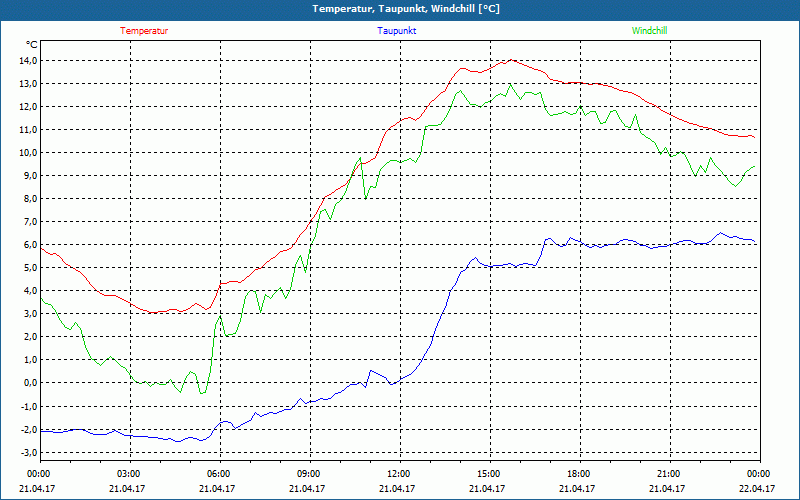The height and width of the screenshot is (500, 800).
Task: Click the 6,0 y-axis value
Action: click(x=31, y=245)
